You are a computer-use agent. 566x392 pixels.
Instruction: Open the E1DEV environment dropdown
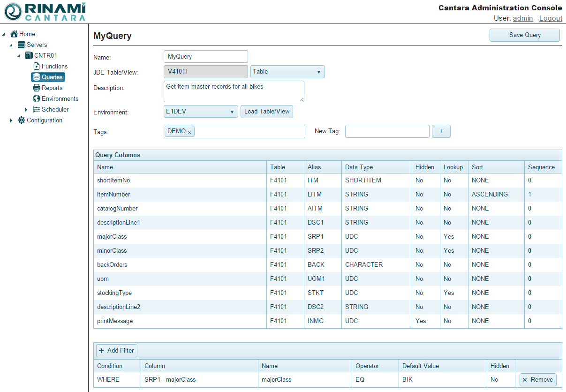201,112
